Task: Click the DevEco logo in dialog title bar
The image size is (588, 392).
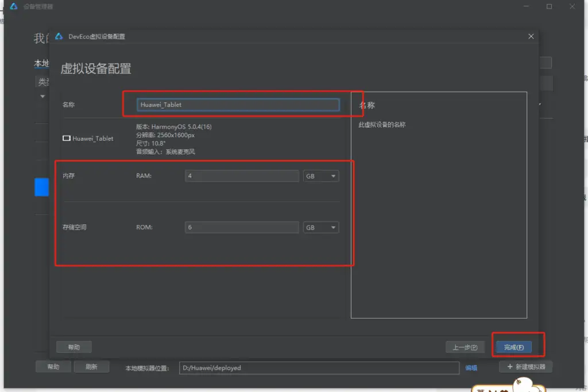Action: coord(59,36)
